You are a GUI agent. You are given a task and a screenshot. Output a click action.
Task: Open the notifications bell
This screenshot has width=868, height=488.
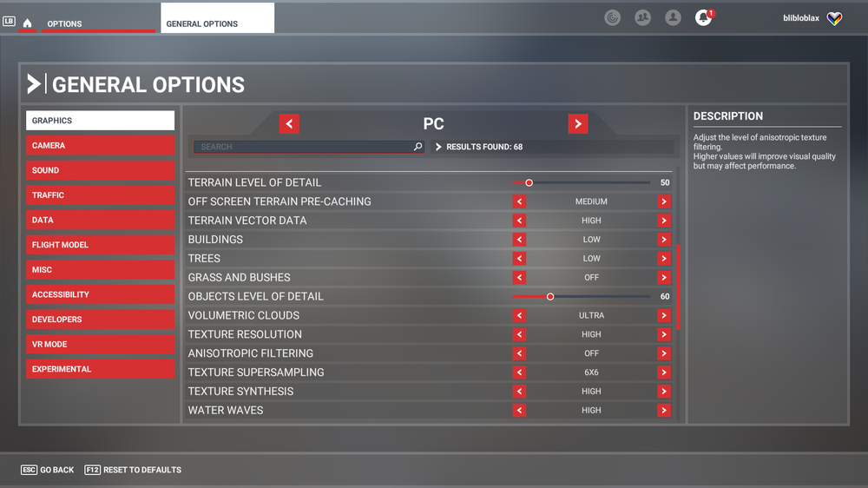pos(703,17)
